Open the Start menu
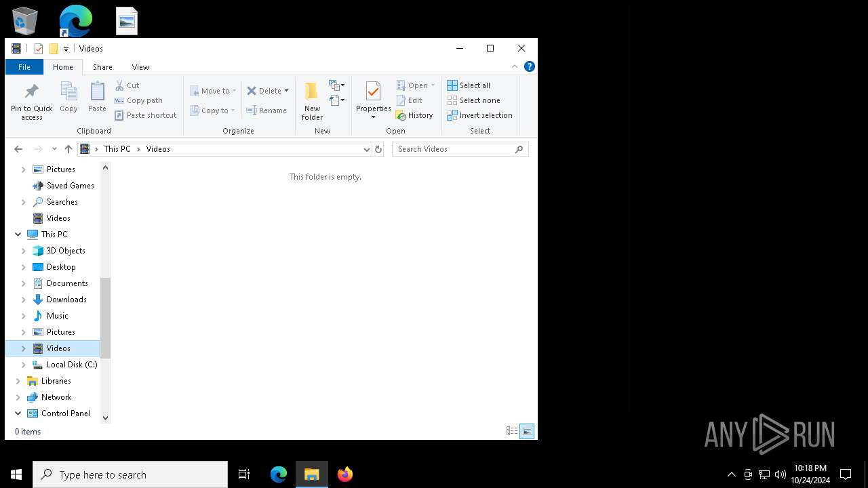This screenshot has width=868, height=488. 16,474
